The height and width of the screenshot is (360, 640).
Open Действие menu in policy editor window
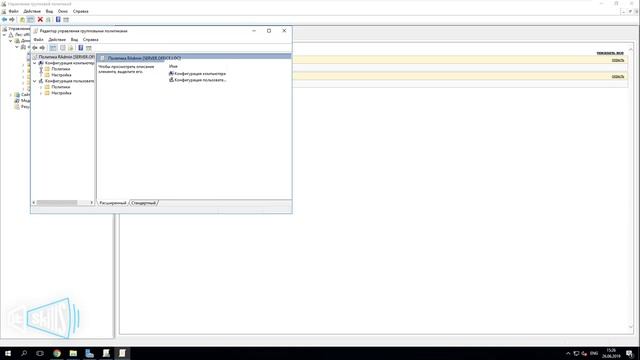point(57,40)
